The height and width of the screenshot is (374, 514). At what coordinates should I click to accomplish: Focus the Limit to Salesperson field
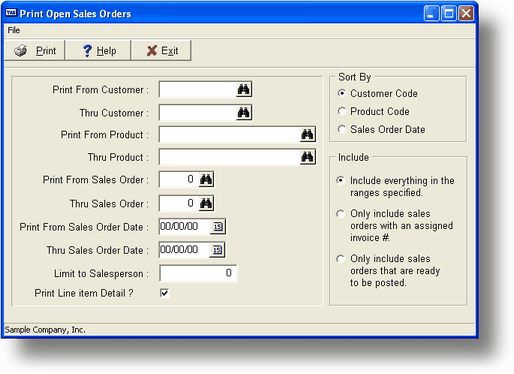(x=198, y=273)
